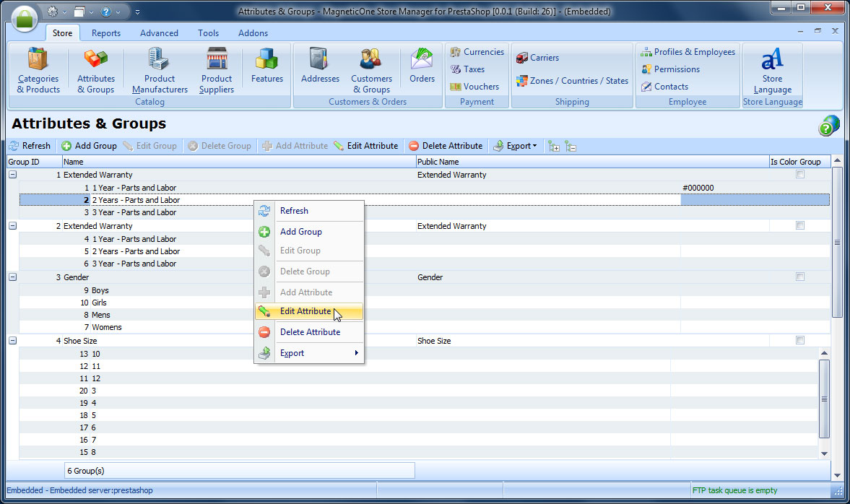Choose Add Group from the context menu
850x504 pixels.
(308, 232)
